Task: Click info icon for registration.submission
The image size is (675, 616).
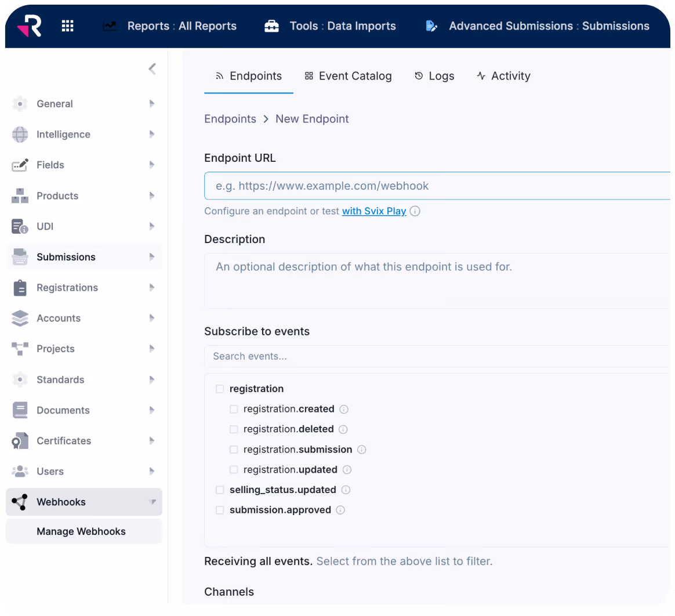Action: pyautogui.click(x=362, y=450)
